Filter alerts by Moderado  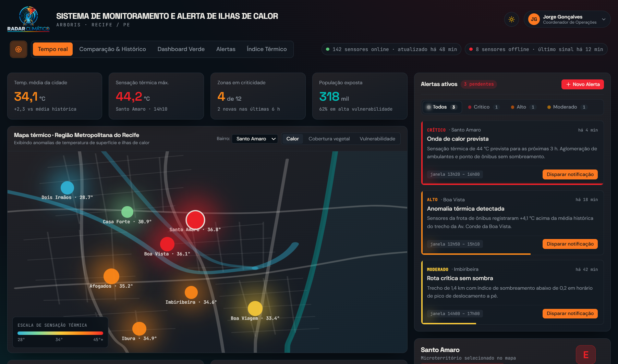(567, 107)
